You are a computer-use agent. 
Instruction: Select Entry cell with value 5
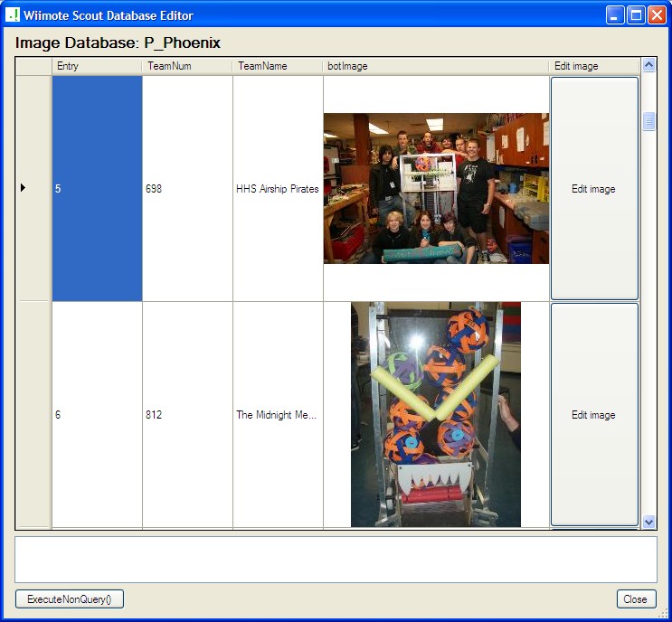pyautogui.click(x=98, y=188)
